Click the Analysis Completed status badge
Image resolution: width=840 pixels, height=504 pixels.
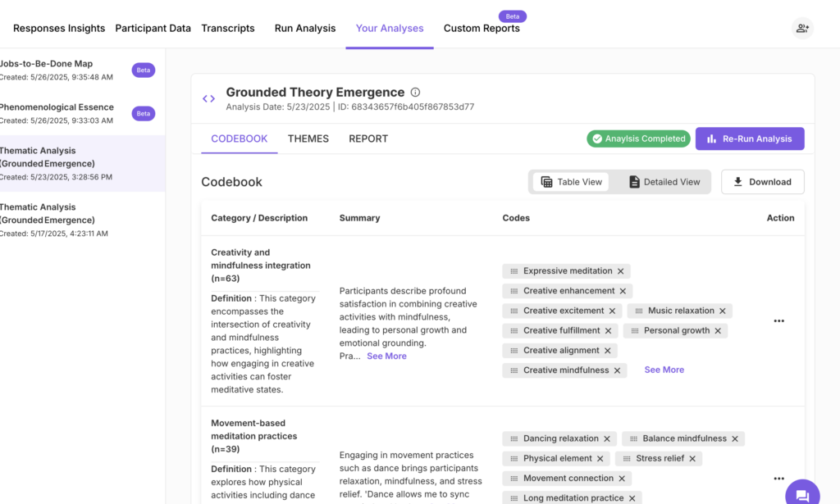pyautogui.click(x=639, y=138)
